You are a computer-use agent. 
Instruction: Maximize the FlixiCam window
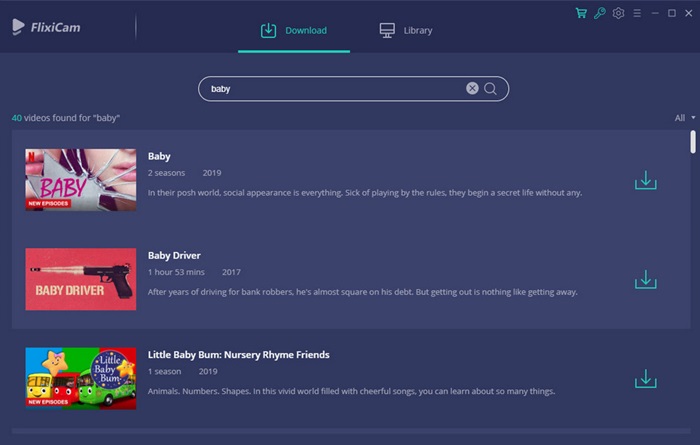[671, 13]
